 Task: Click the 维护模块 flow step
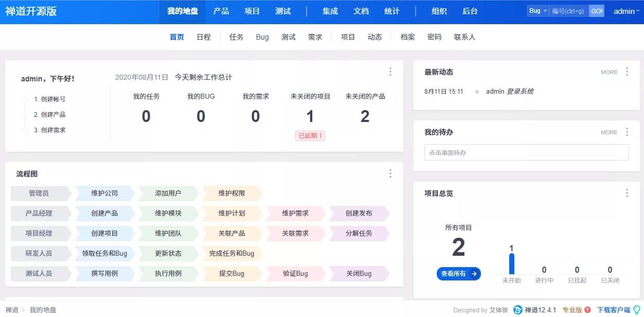168,213
